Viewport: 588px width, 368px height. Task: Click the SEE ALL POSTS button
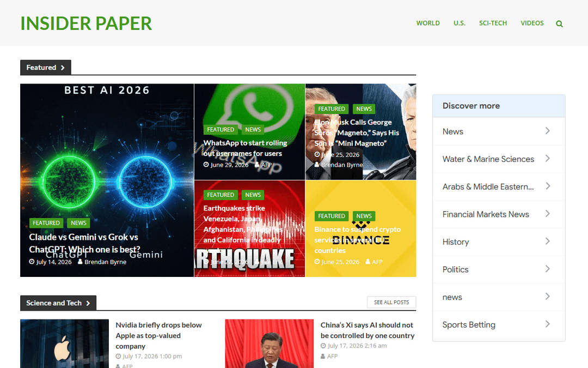[x=391, y=302]
